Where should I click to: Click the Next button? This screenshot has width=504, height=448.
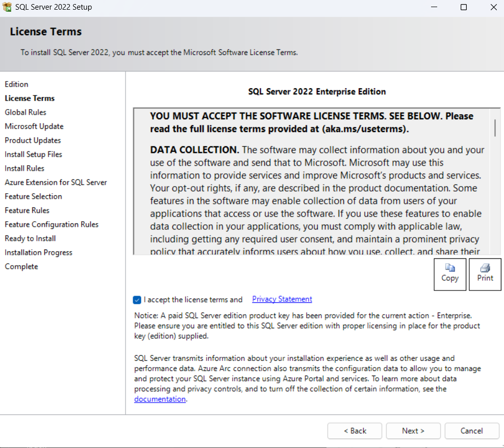pos(413,431)
